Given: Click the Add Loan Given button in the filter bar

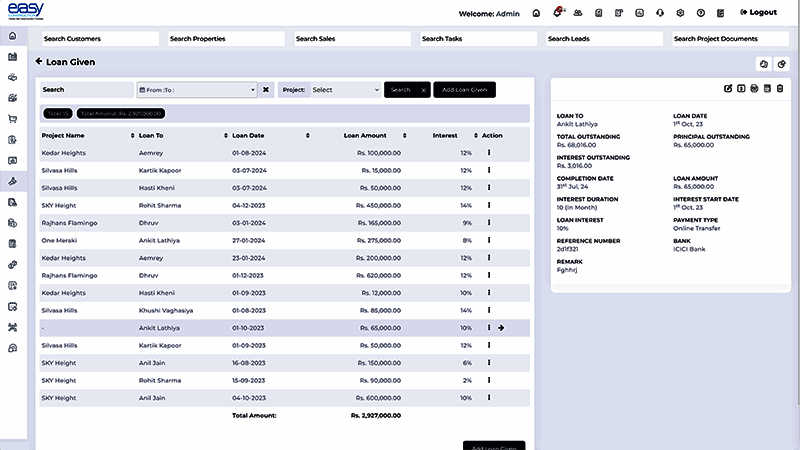Looking at the screenshot, I should 464,90.
